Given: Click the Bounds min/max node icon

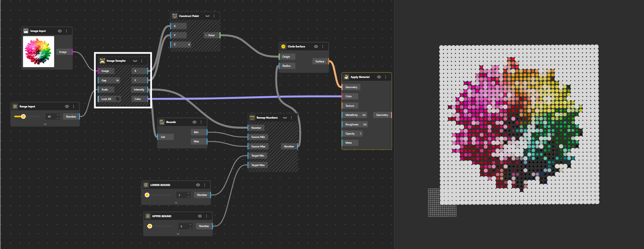Looking at the screenshot, I should [162, 122].
